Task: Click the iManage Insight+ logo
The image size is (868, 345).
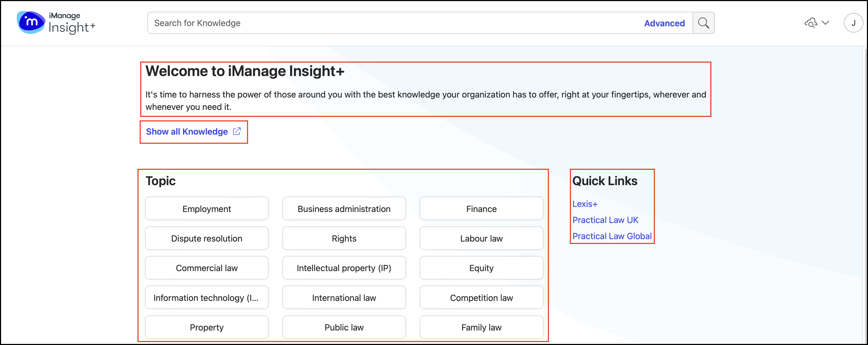Action: (56, 23)
